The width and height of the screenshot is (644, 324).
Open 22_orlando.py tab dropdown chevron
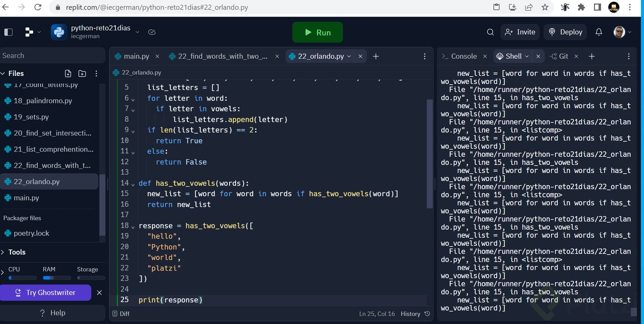tap(349, 56)
